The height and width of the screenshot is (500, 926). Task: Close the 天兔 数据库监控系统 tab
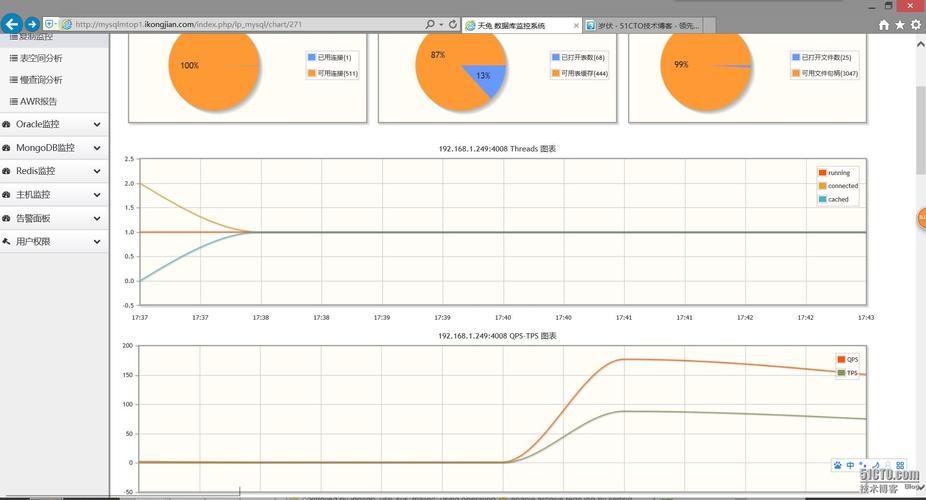576,25
